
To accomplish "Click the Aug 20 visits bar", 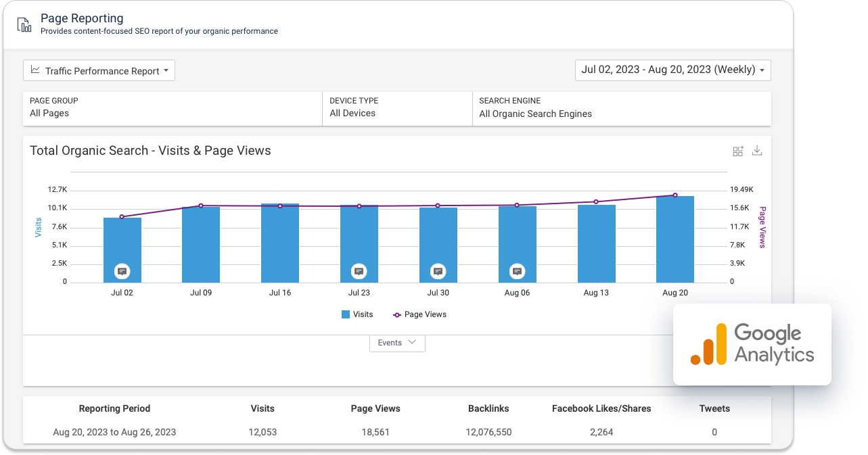I will pyautogui.click(x=675, y=240).
